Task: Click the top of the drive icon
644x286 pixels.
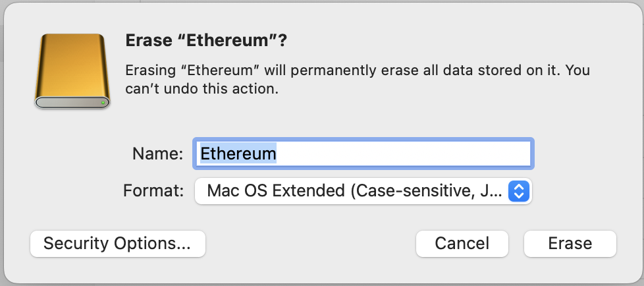Action: coord(72,38)
